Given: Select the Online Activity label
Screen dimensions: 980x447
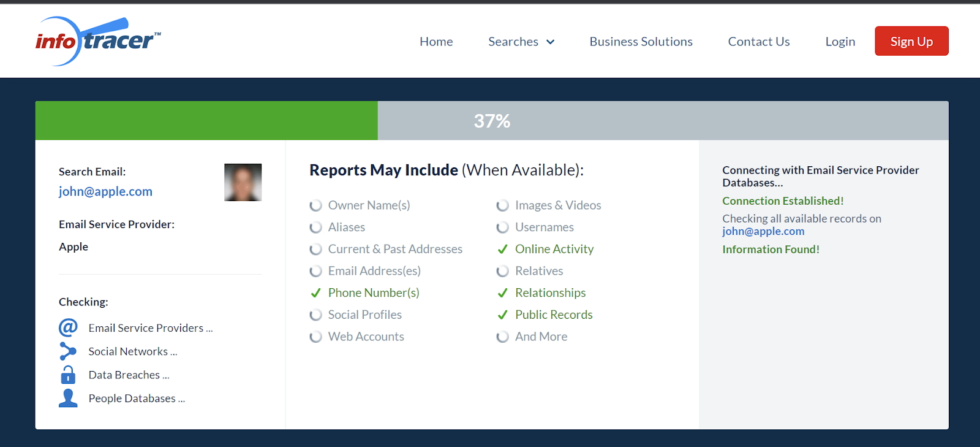Looking at the screenshot, I should pyautogui.click(x=554, y=249).
